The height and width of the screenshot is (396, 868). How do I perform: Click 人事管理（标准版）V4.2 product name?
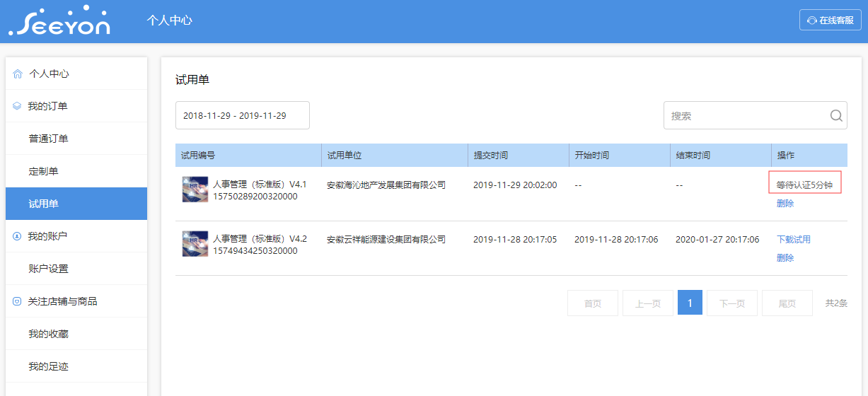point(260,239)
